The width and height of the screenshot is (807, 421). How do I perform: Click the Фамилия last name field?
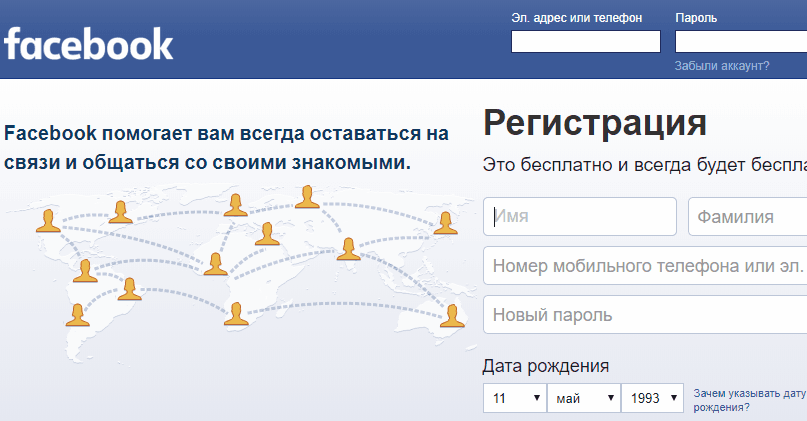(748, 216)
